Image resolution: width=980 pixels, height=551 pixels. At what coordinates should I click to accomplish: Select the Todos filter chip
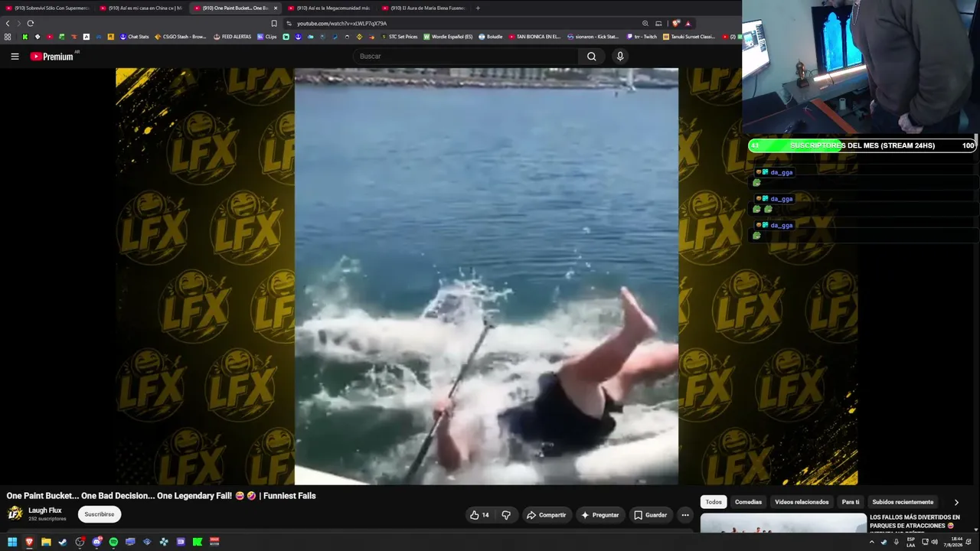714,502
